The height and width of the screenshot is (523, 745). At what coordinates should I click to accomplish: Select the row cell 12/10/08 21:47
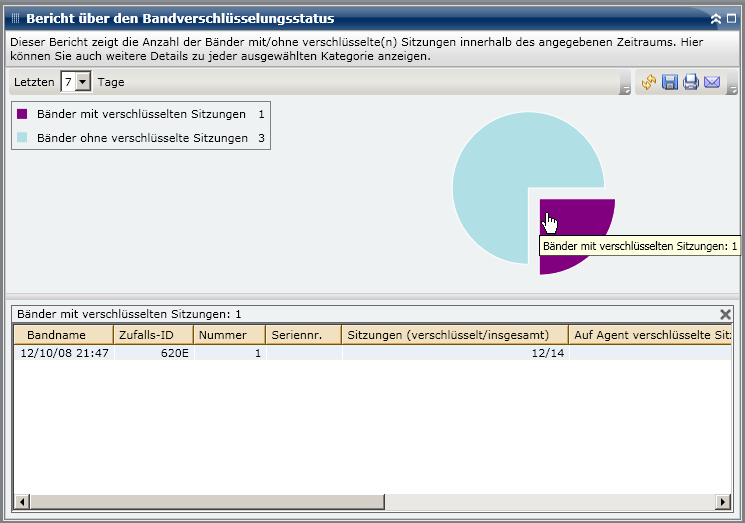pyautogui.click(x=64, y=353)
